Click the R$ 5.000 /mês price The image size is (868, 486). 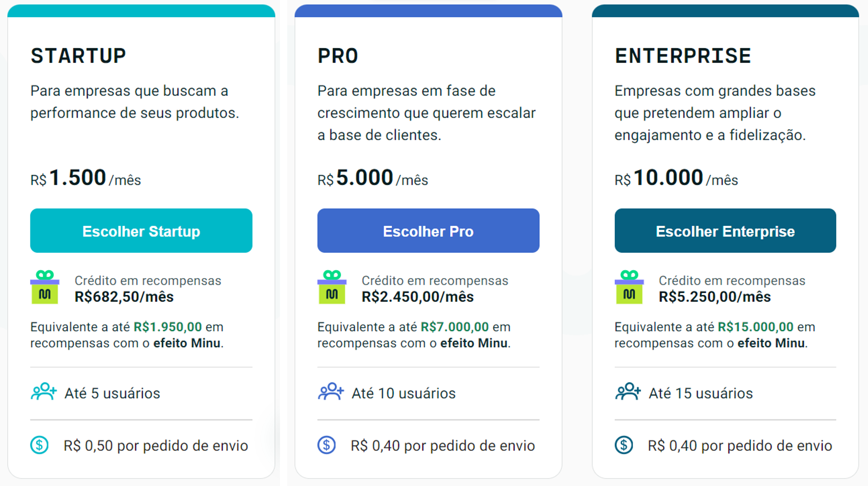[372, 178]
